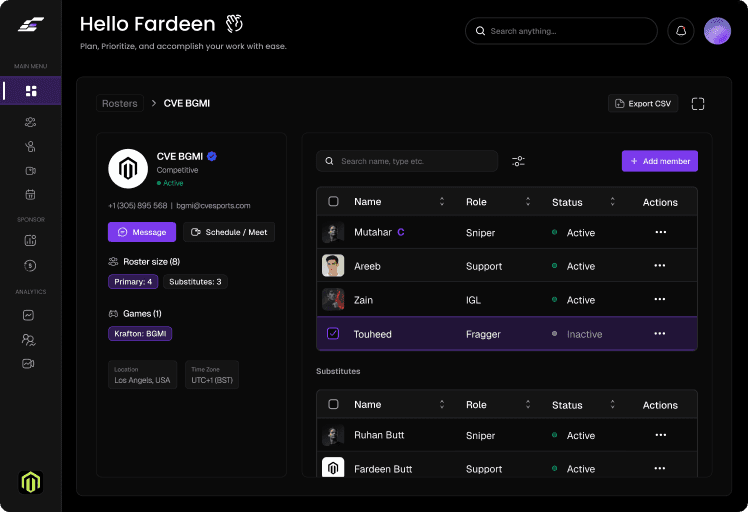Click the bgmi@cvesports.com email
748x512 pixels.
[x=213, y=206]
